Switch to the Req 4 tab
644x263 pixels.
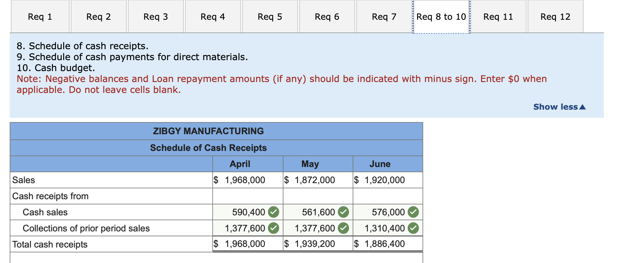pyautogui.click(x=213, y=17)
